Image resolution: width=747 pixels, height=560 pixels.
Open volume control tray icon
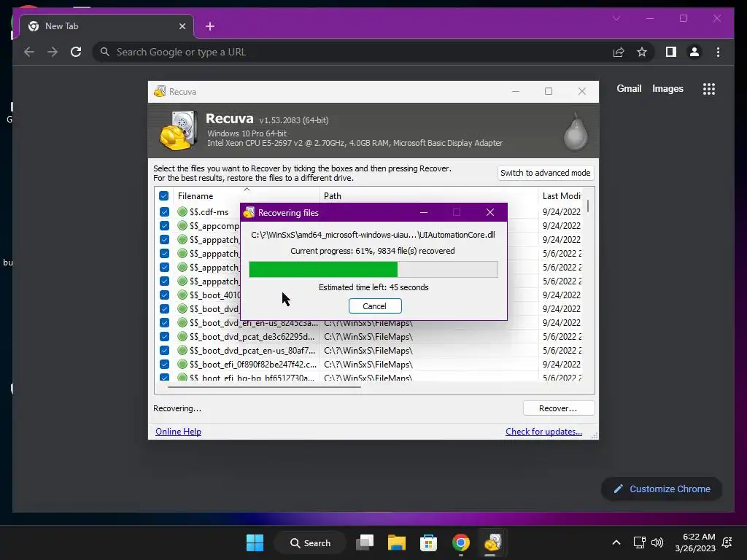click(x=657, y=542)
